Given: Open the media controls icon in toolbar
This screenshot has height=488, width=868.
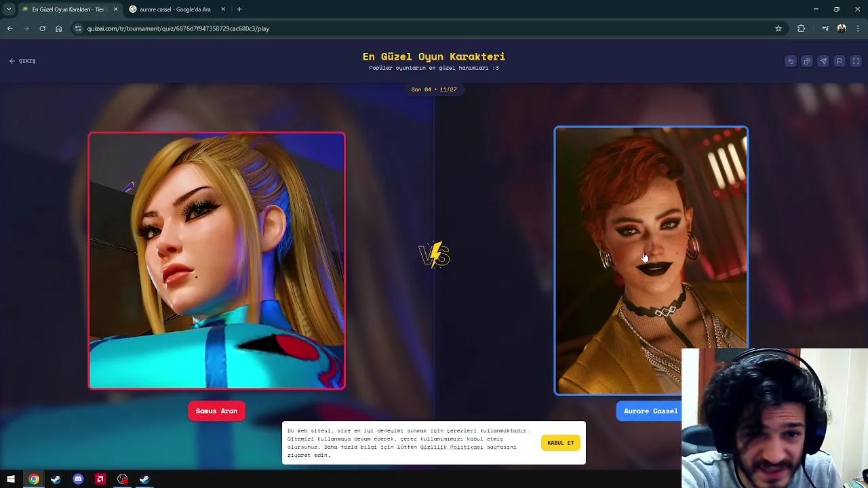Looking at the screenshot, I should 825,28.
